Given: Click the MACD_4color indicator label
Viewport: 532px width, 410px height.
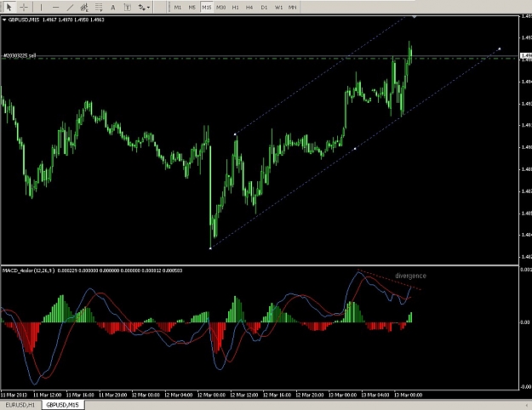Looking at the screenshot, I should (28, 270).
